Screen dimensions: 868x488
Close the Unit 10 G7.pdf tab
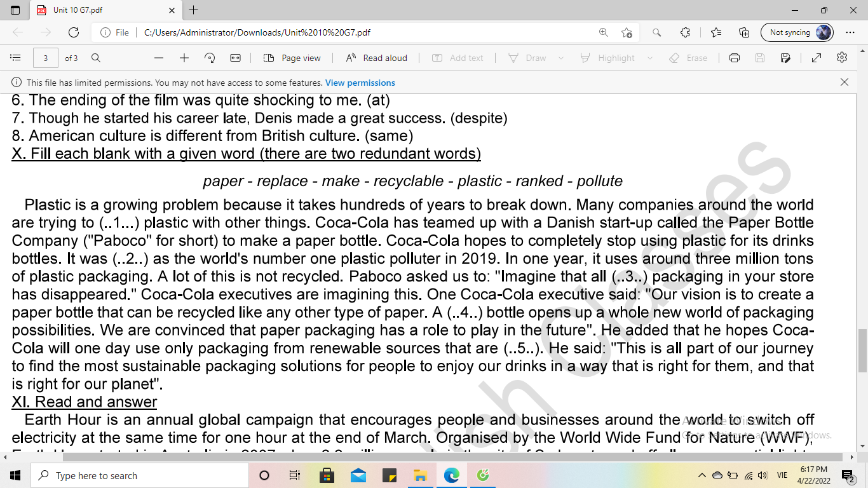[x=172, y=10]
